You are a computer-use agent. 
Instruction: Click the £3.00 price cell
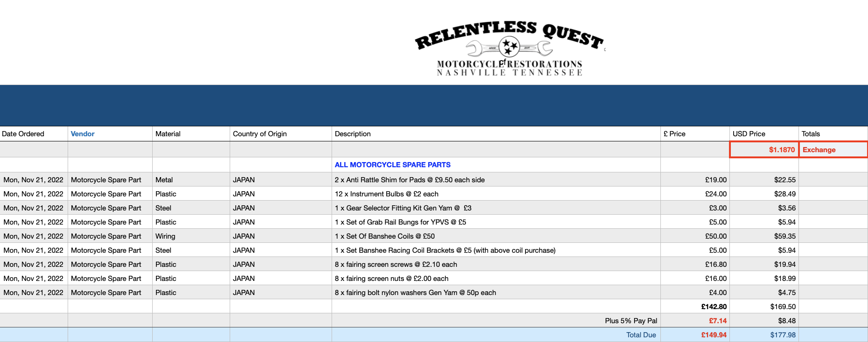pyautogui.click(x=695, y=208)
